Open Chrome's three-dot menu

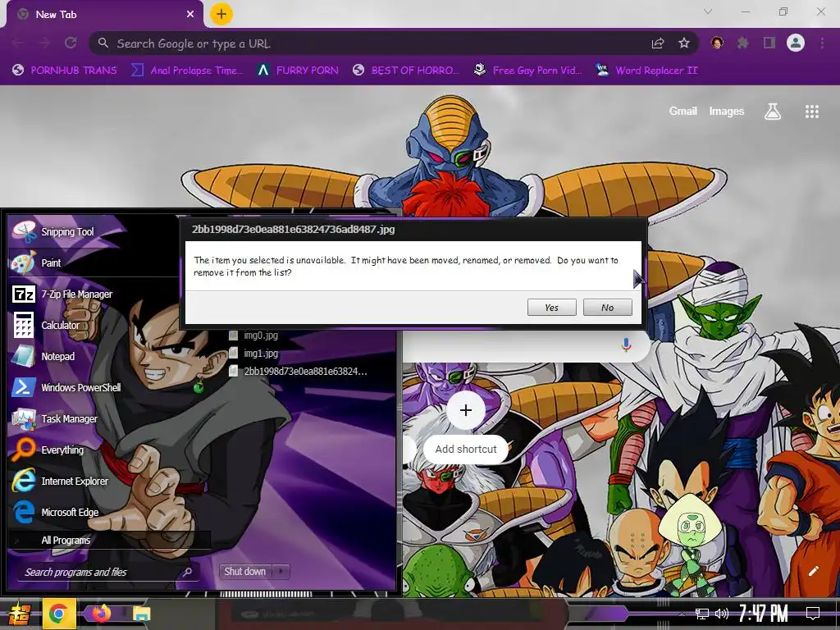pos(822,43)
